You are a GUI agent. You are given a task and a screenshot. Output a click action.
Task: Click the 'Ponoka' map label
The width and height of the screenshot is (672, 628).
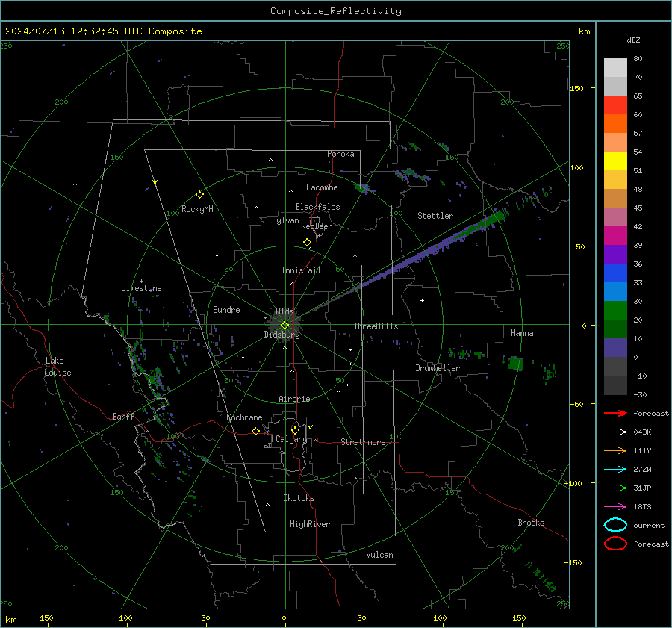click(x=340, y=154)
